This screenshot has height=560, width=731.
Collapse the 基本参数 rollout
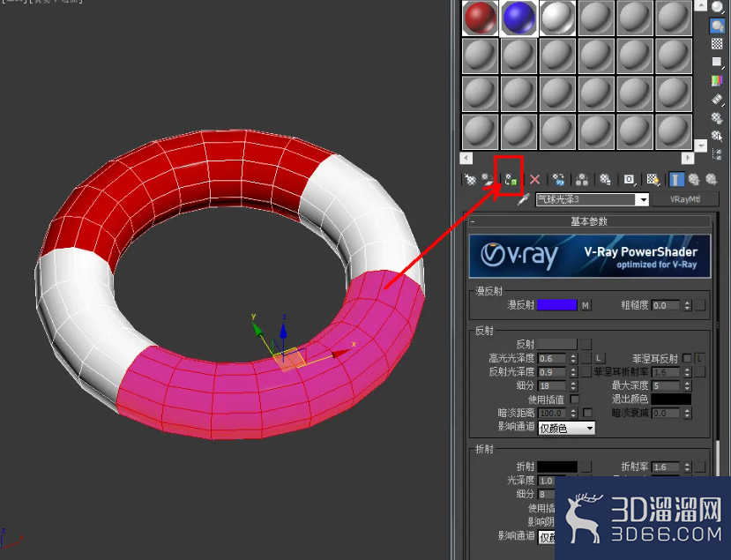[589, 221]
